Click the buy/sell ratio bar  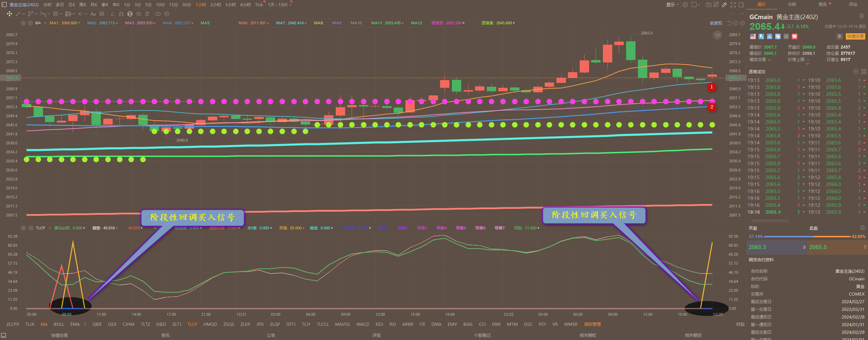(807, 237)
